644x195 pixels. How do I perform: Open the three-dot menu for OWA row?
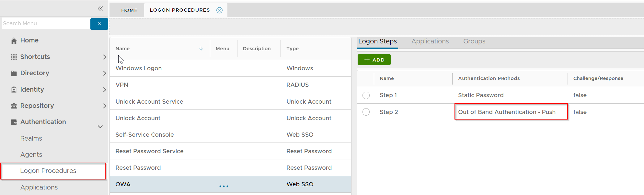224,186
